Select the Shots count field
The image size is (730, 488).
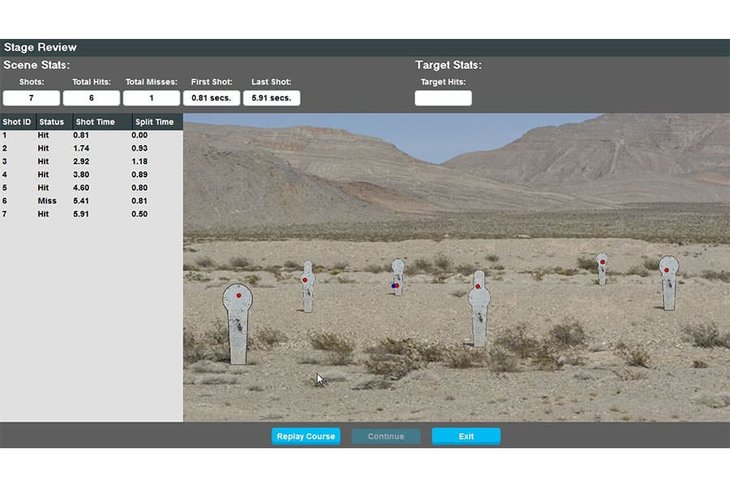[x=31, y=98]
